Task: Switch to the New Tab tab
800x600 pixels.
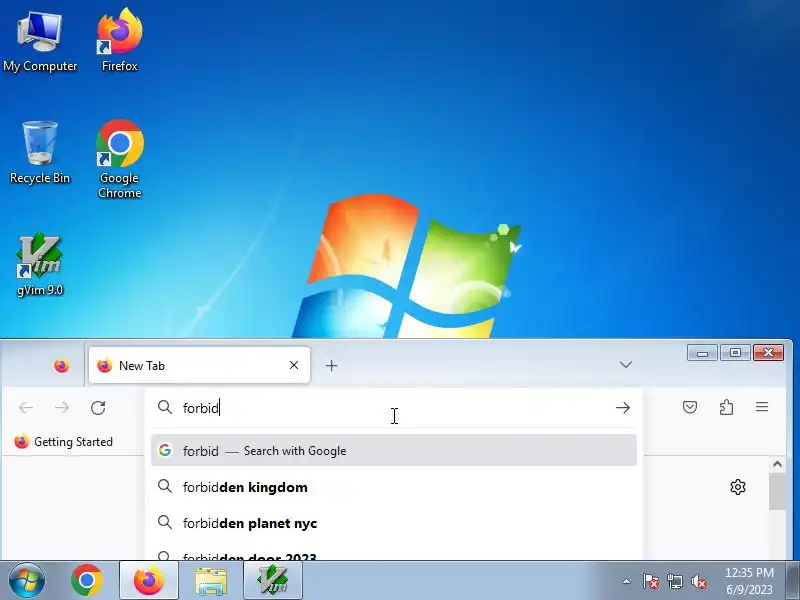Action: click(x=199, y=365)
